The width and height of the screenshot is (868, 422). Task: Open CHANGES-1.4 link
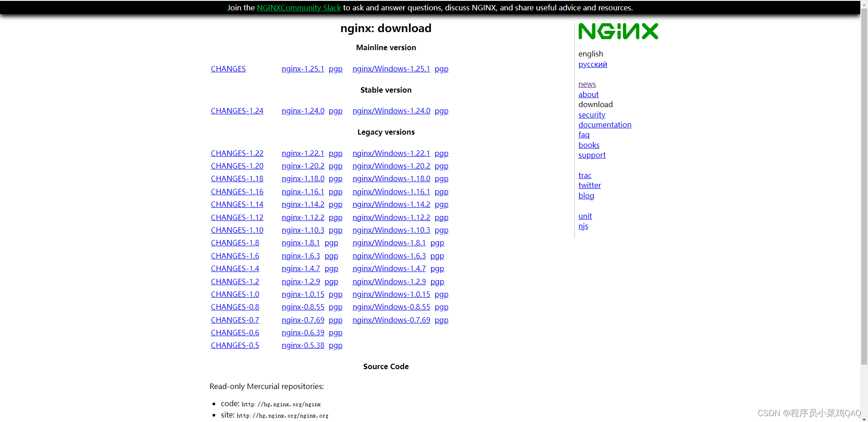[x=235, y=268]
